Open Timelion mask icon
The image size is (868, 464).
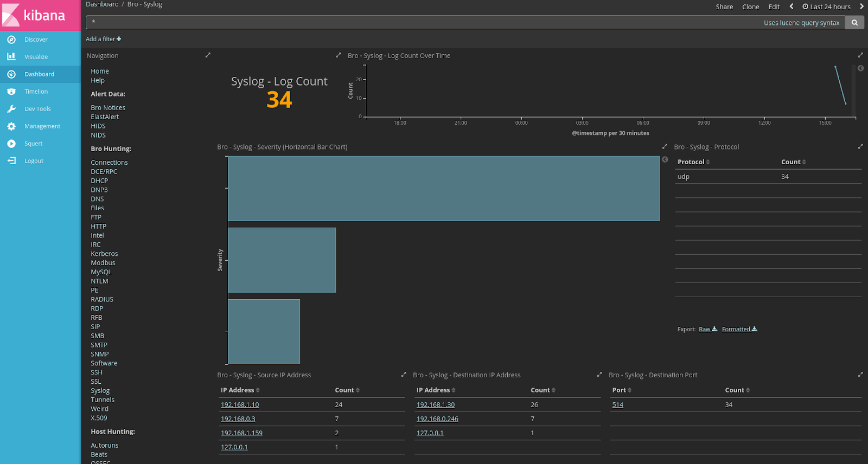click(x=11, y=92)
